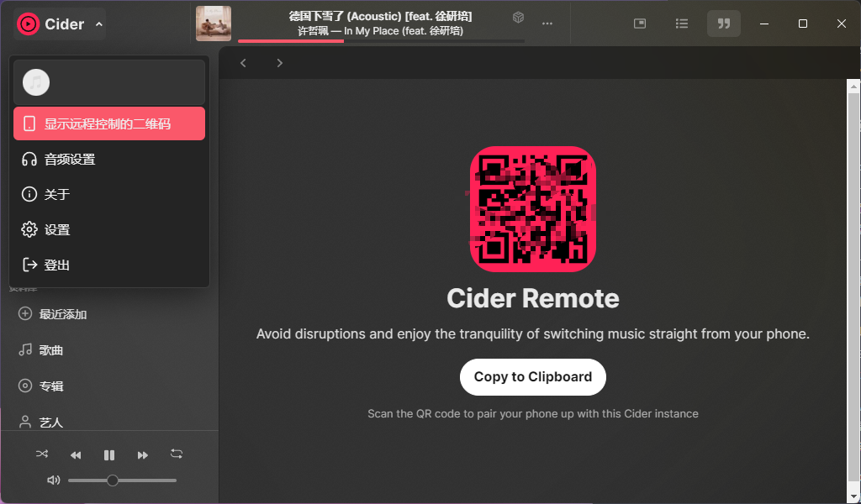This screenshot has height=504, width=861.
Task: Open the playback queue list icon
Action: [x=682, y=24]
